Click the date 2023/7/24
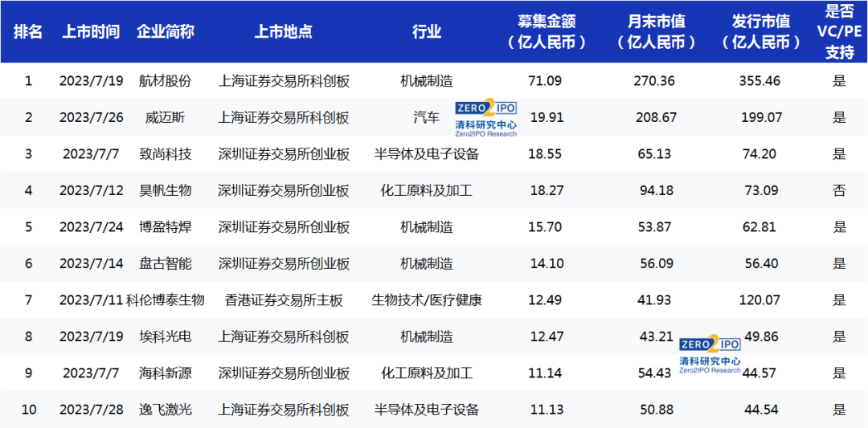Image resolution: width=868 pixels, height=428 pixels. (x=92, y=227)
